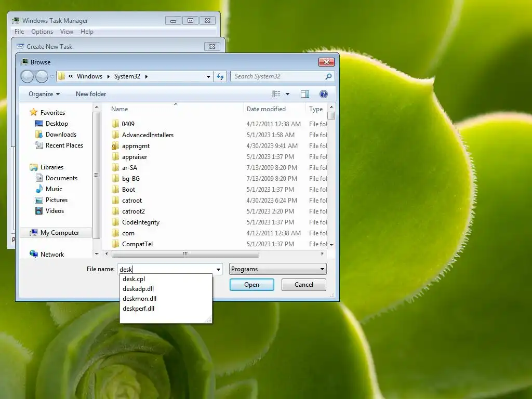Click the Network globe icon
Viewport: 532px width, 399px height.
tap(34, 254)
